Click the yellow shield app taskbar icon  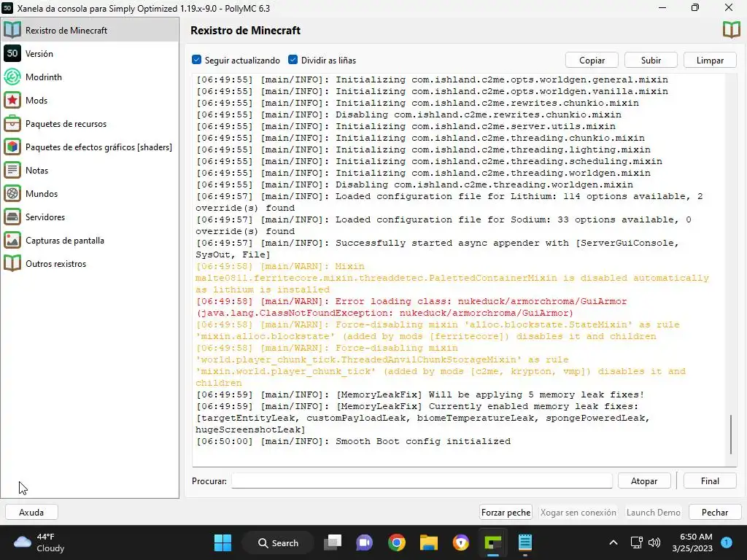pos(461,542)
